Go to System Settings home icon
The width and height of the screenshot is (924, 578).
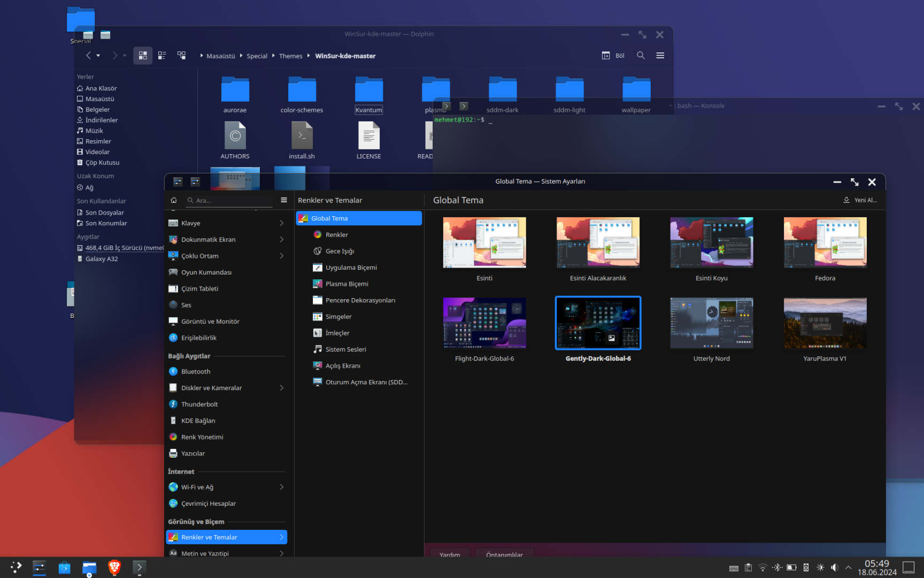[x=174, y=200]
